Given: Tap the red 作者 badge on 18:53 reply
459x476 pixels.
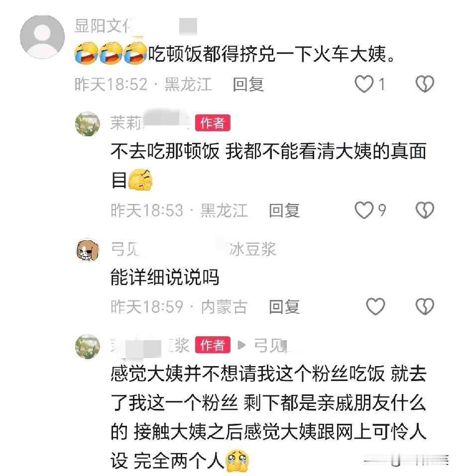Looking at the screenshot, I should [x=213, y=123].
